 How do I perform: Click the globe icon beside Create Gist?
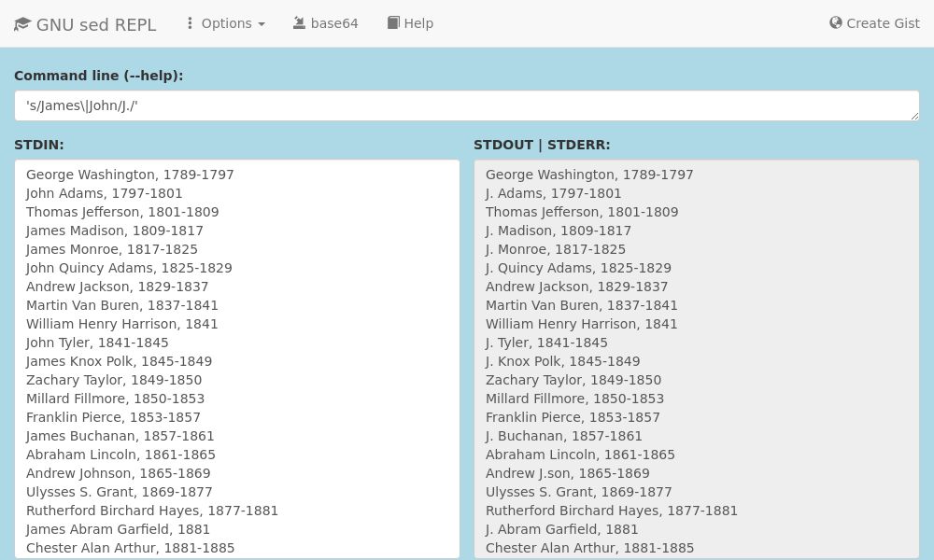click(835, 23)
